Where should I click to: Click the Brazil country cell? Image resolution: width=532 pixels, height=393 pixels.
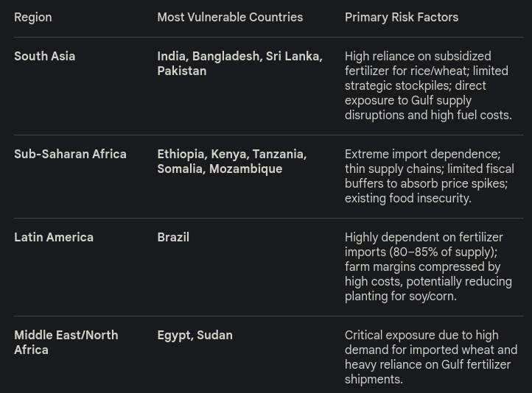click(173, 238)
